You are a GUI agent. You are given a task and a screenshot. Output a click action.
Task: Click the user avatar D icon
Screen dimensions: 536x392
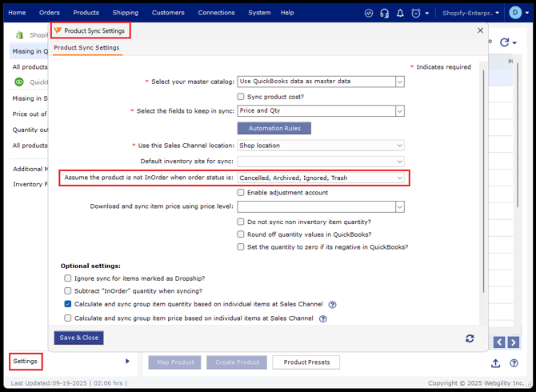tap(515, 13)
